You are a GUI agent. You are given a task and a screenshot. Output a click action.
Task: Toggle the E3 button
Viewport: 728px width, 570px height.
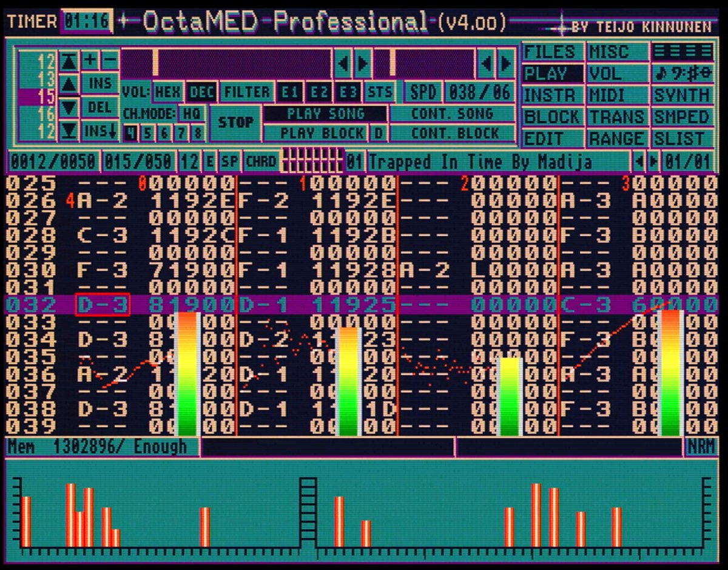348,92
